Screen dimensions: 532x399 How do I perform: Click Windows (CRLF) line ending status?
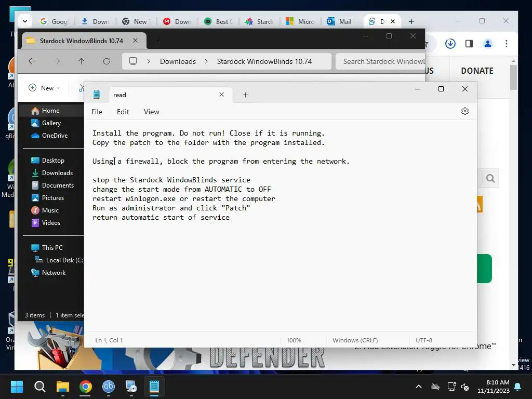pyautogui.click(x=355, y=340)
